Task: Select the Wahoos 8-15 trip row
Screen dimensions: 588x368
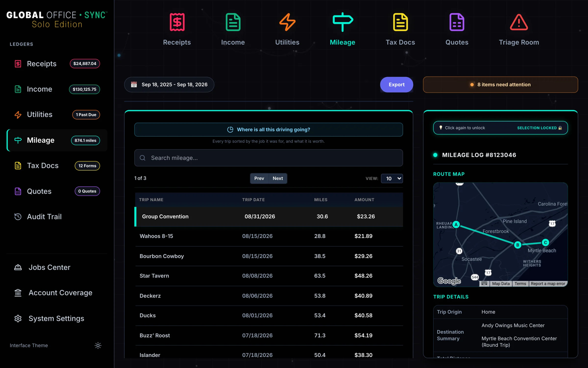Action: coord(269,236)
